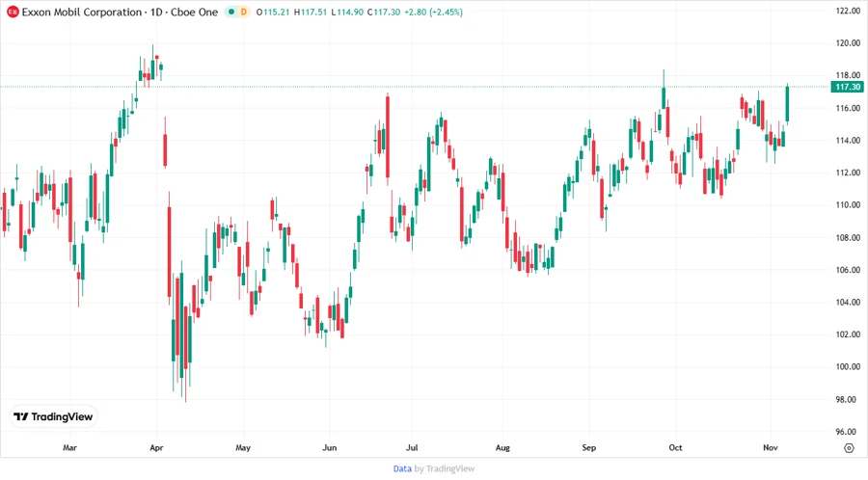Click the Aug label on time axis
This screenshot has width=868, height=480.
pyautogui.click(x=502, y=447)
